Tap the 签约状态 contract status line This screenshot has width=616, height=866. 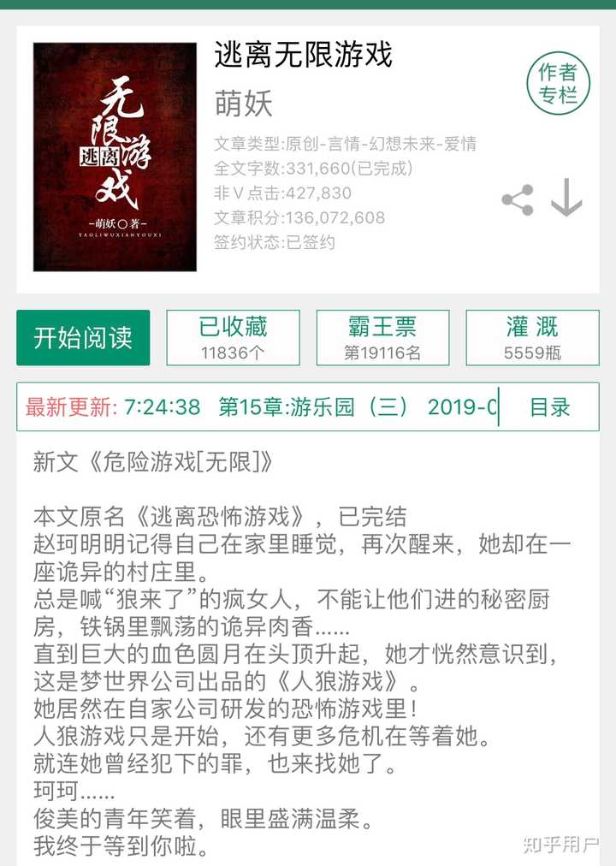275,242
